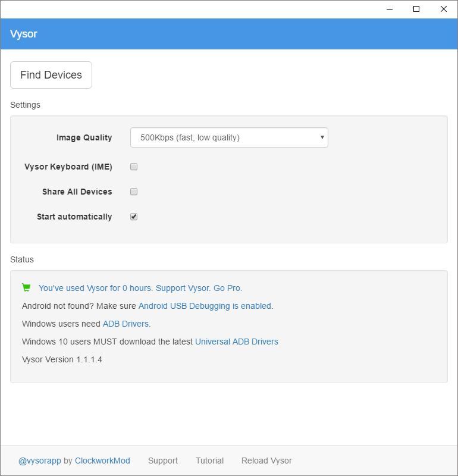Click the Vysor title in blue header

pos(24,34)
